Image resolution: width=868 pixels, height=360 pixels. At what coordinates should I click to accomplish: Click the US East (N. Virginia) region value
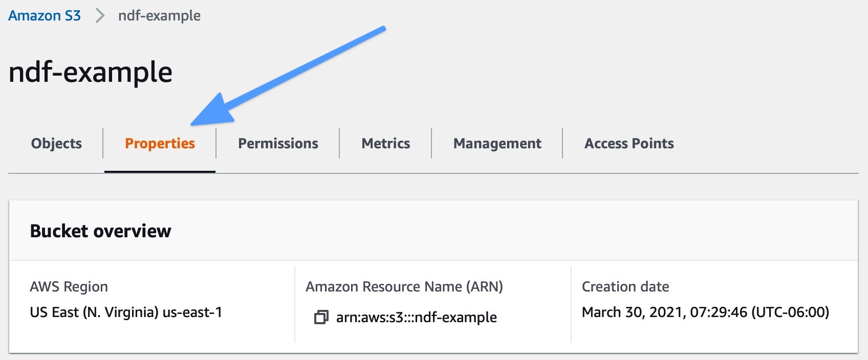click(x=126, y=312)
